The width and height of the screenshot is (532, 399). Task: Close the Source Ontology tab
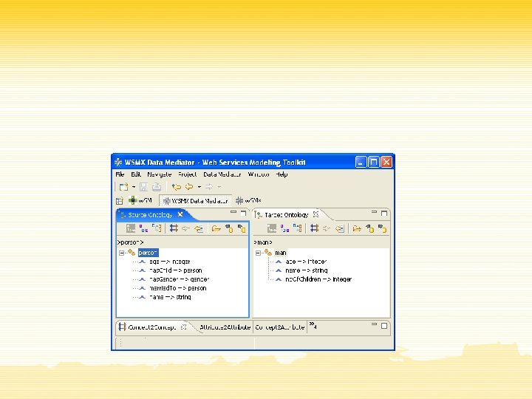tap(180, 214)
